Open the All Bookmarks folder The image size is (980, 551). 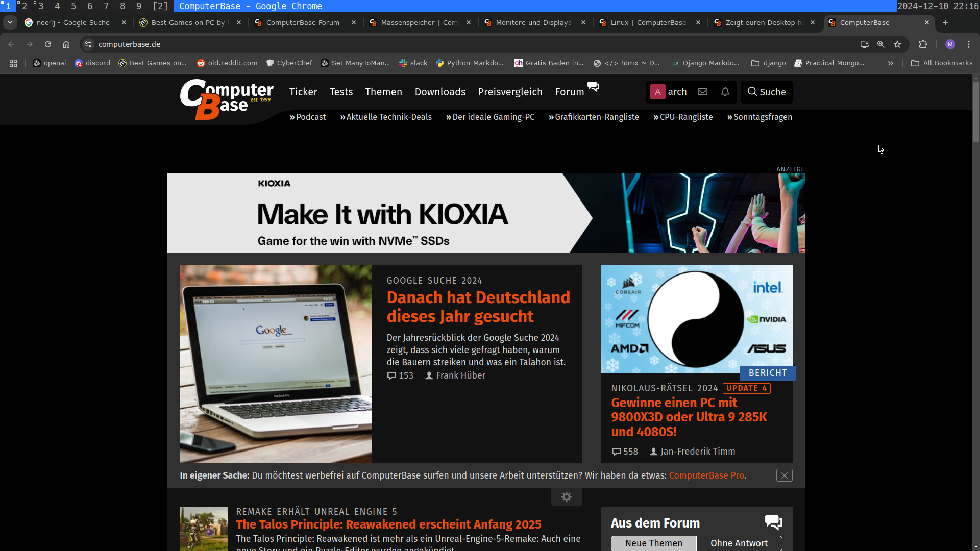click(942, 63)
